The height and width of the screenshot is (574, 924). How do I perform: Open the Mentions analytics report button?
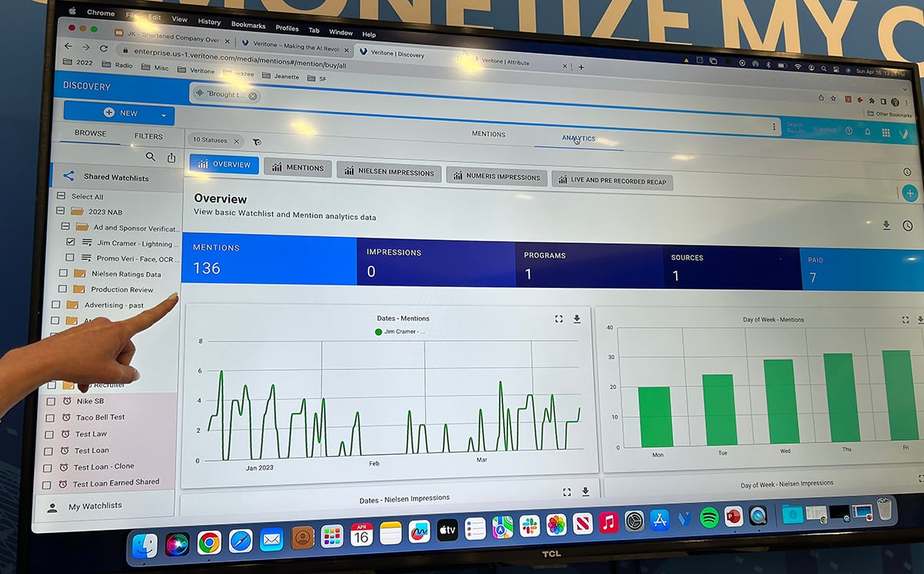[x=297, y=167]
